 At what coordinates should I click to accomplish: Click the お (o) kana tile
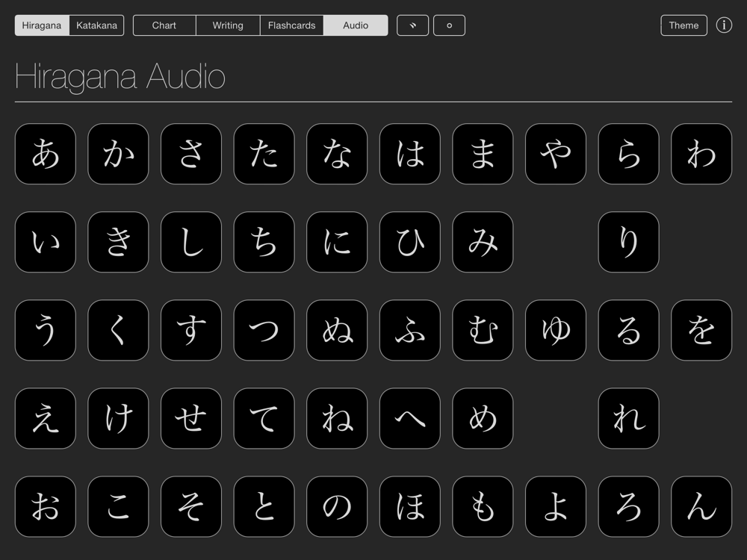coord(46,506)
